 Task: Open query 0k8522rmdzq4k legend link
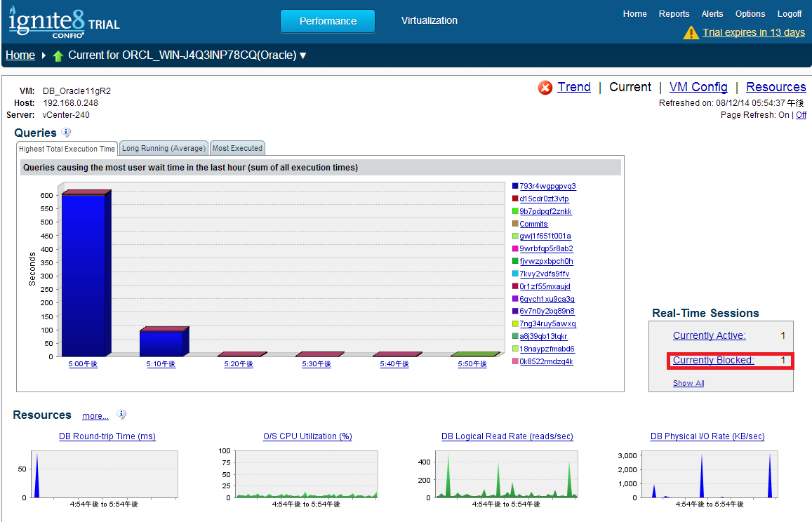(546, 361)
